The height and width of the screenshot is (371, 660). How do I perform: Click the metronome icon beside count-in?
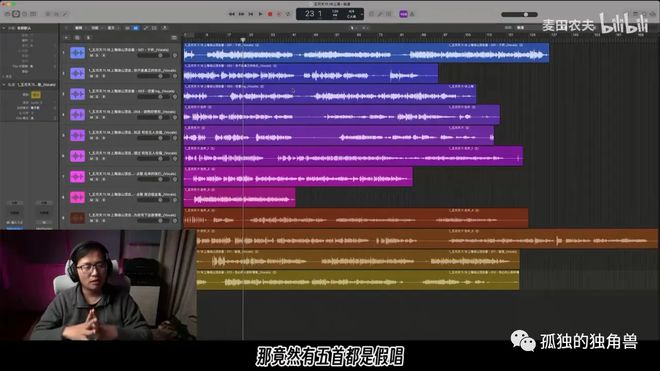coord(412,14)
